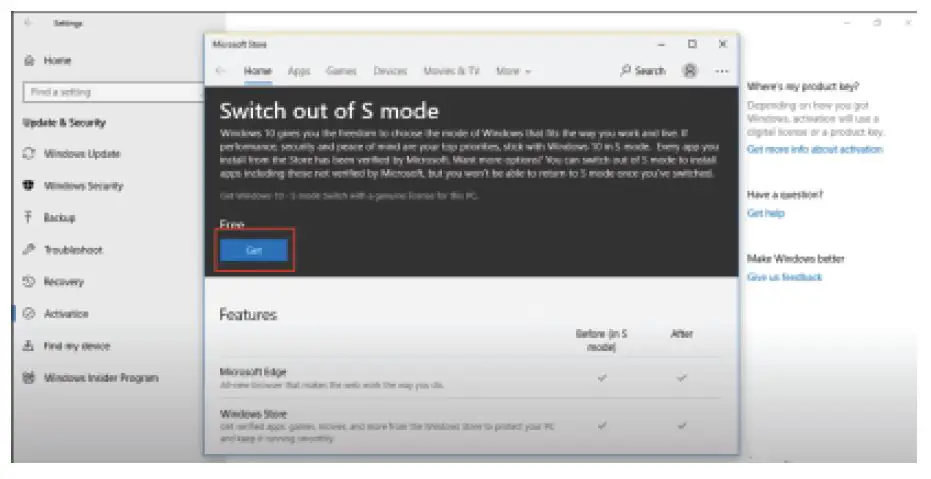This screenshot has height=479, width=931.
Task: Go to Home in Settings sidebar
Action: (x=48, y=61)
